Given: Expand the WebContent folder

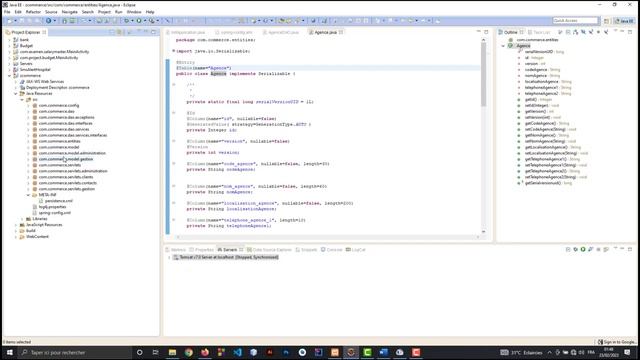Looking at the screenshot, I should [16, 237].
